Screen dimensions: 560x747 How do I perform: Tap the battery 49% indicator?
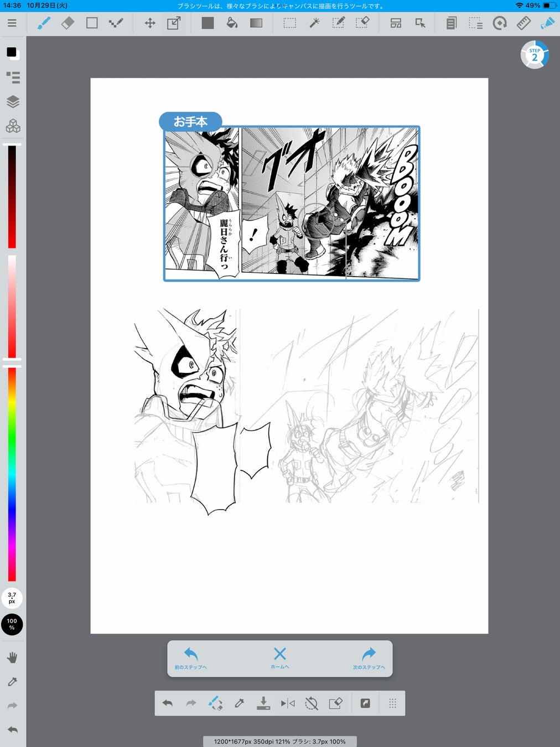pyautogui.click(x=541, y=6)
